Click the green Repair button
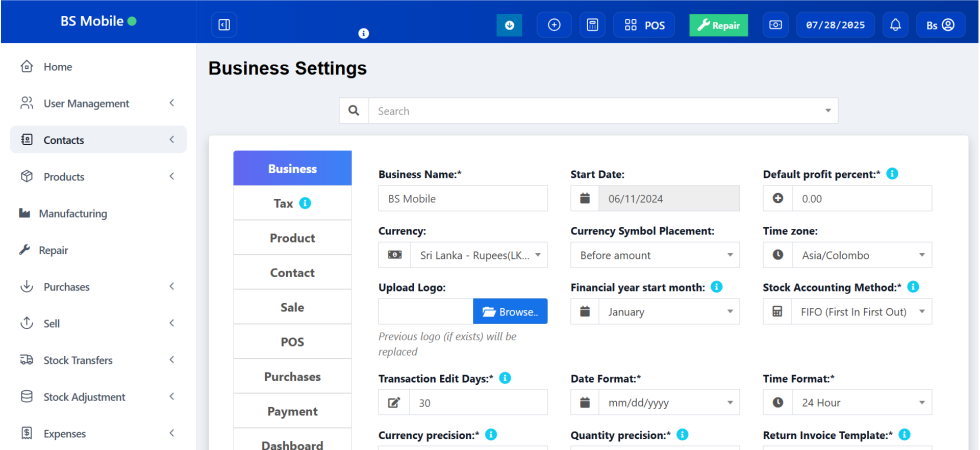 (x=718, y=25)
